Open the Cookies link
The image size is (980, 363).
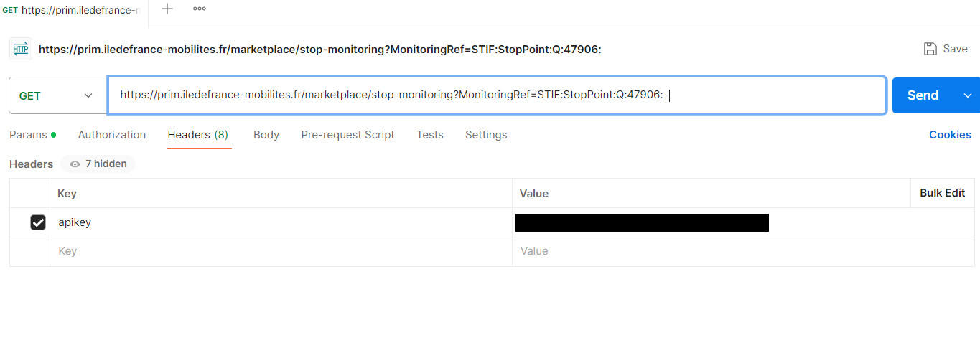[x=950, y=135]
